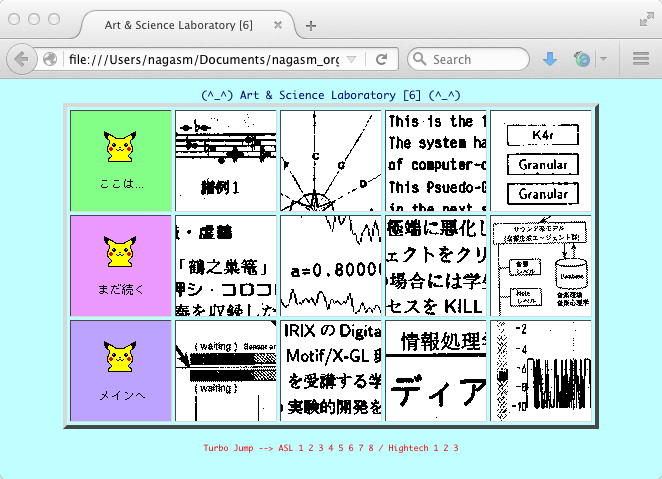Close the Art & Science Laboratory tab

click(x=278, y=25)
